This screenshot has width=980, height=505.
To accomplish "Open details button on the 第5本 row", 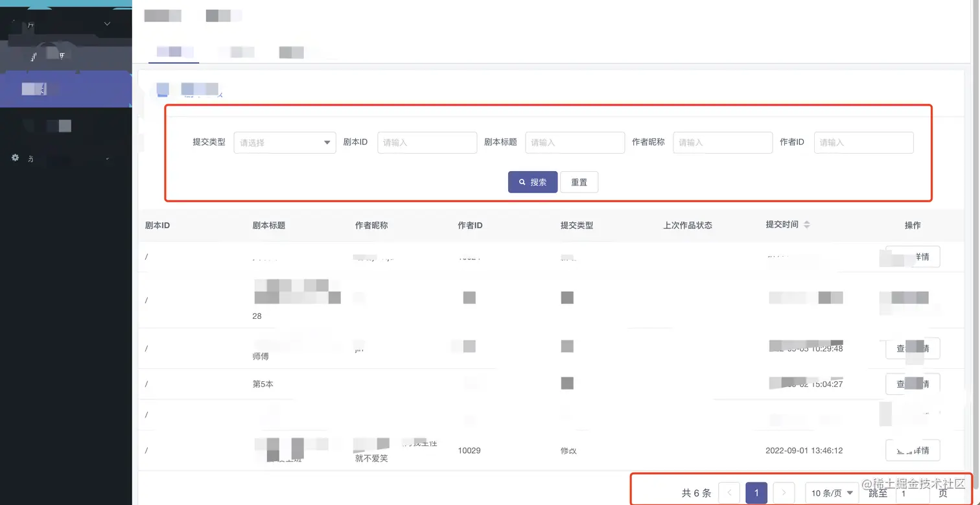I will [913, 384].
